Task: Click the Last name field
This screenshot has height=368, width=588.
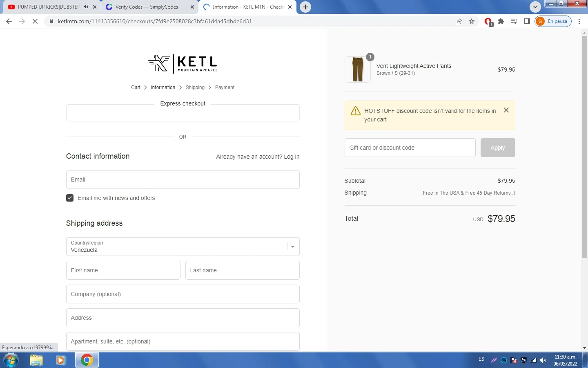Action: (242, 270)
